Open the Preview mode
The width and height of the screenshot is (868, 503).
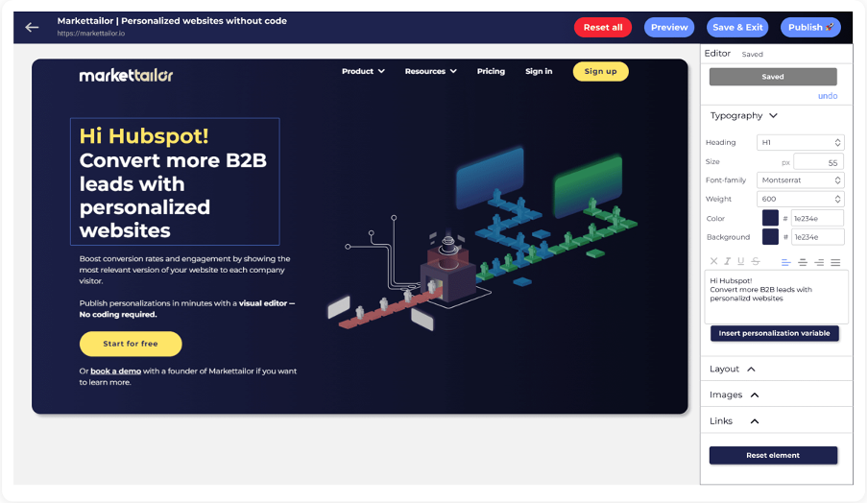(669, 27)
